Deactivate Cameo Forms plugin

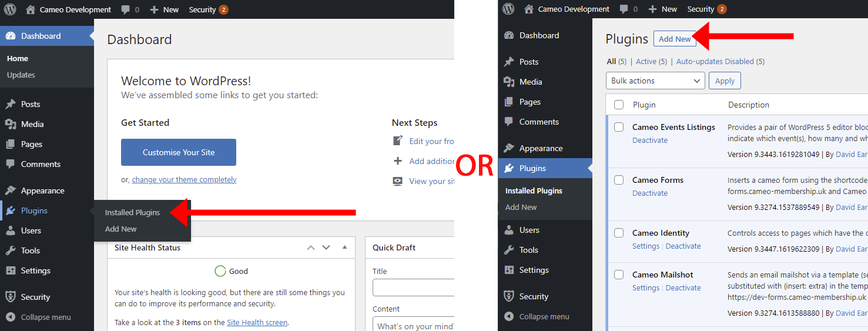coord(650,193)
